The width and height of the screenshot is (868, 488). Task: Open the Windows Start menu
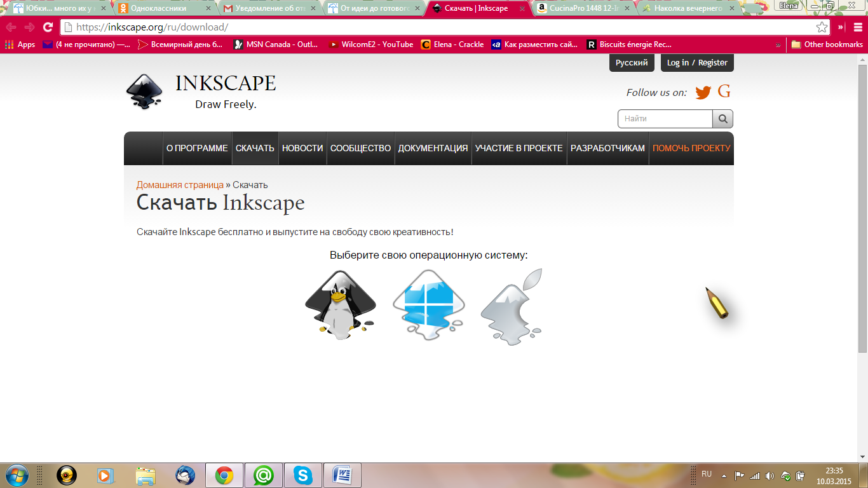point(16,475)
